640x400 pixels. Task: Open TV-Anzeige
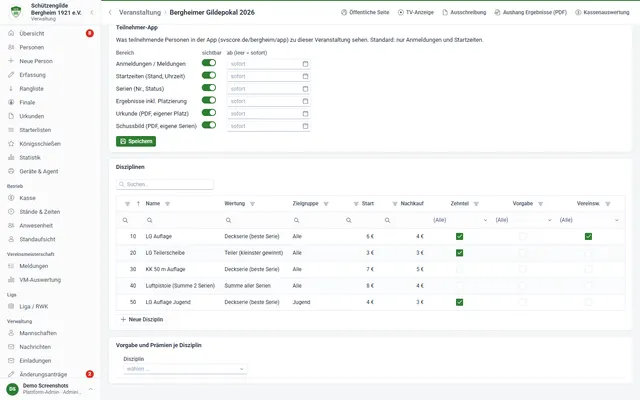pyautogui.click(x=416, y=13)
